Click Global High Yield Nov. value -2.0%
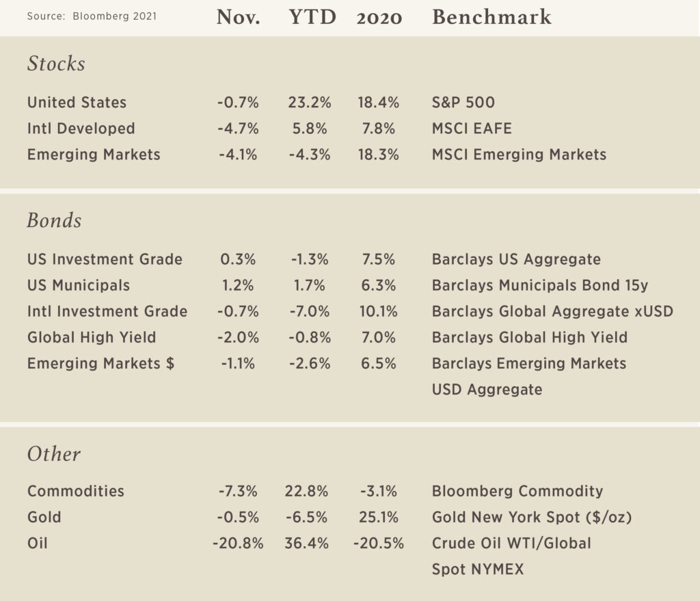This screenshot has height=601, width=700. [238, 338]
